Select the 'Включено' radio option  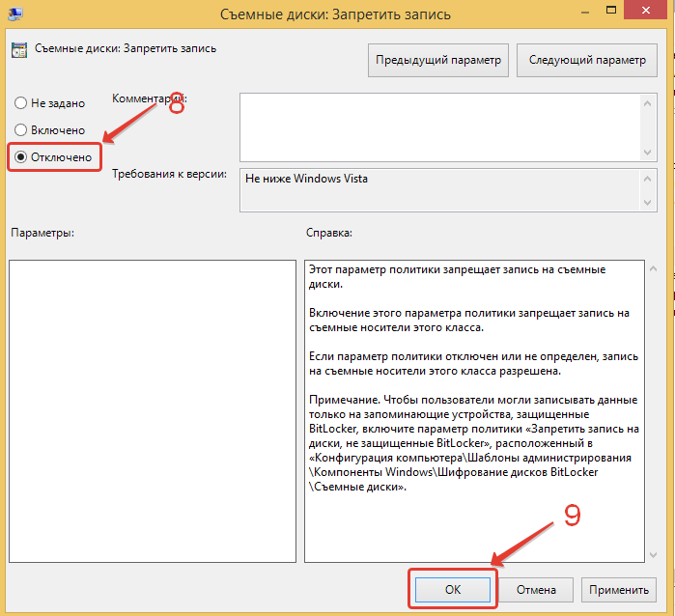click(x=18, y=129)
